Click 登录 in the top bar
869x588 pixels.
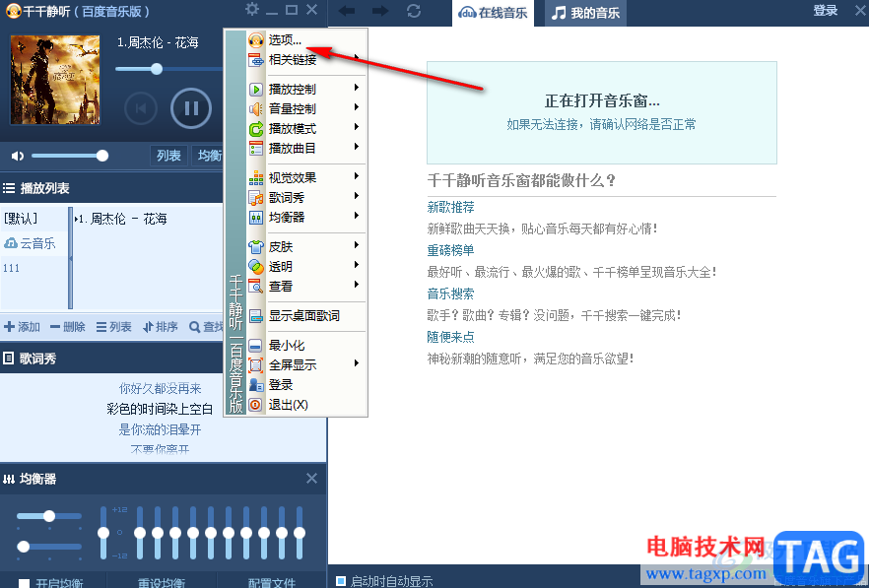point(826,11)
